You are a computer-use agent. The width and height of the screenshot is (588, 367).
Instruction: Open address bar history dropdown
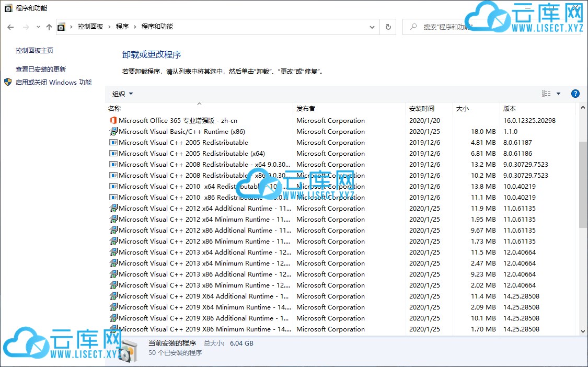(372, 27)
